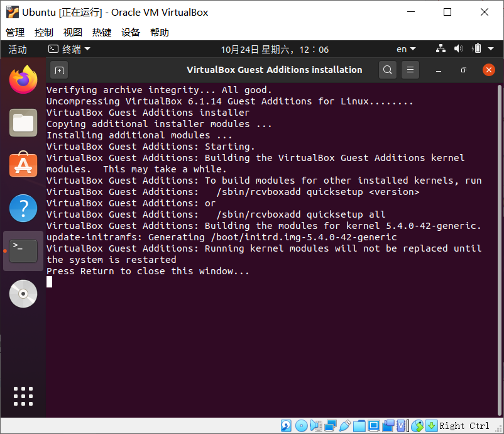This screenshot has width=504, height=434.
Task: Open the terminal hamburger menu button
Action: 410,70
